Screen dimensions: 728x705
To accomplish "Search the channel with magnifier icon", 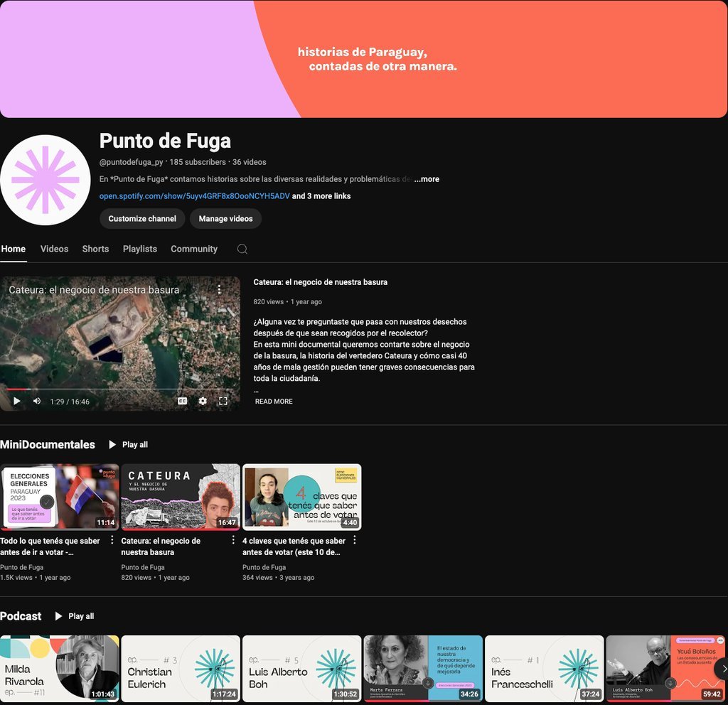I will tap(242, 249).
